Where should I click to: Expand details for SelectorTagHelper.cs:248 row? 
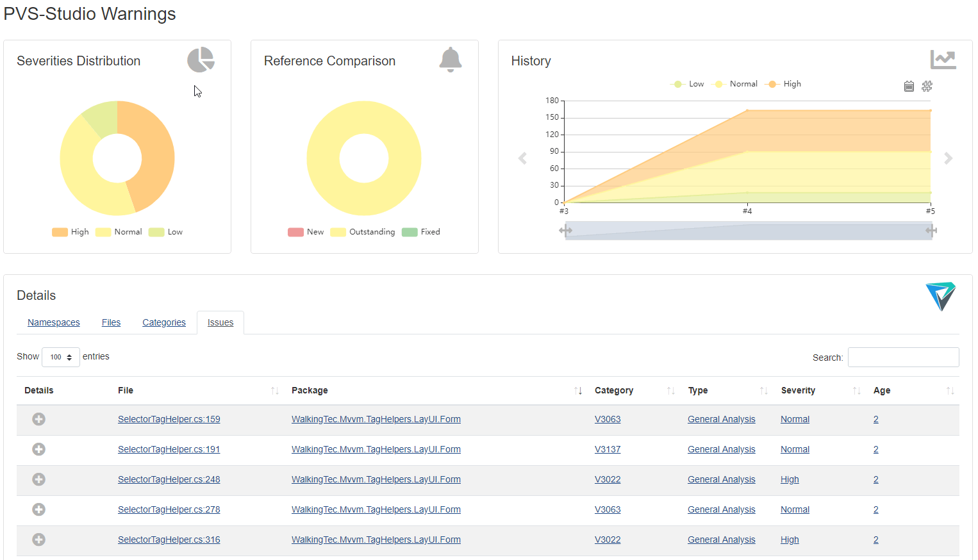[x=39, y=479]
